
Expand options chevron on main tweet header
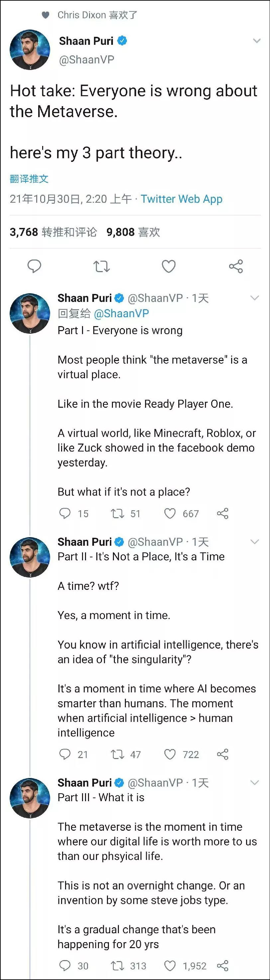[257, 41]
